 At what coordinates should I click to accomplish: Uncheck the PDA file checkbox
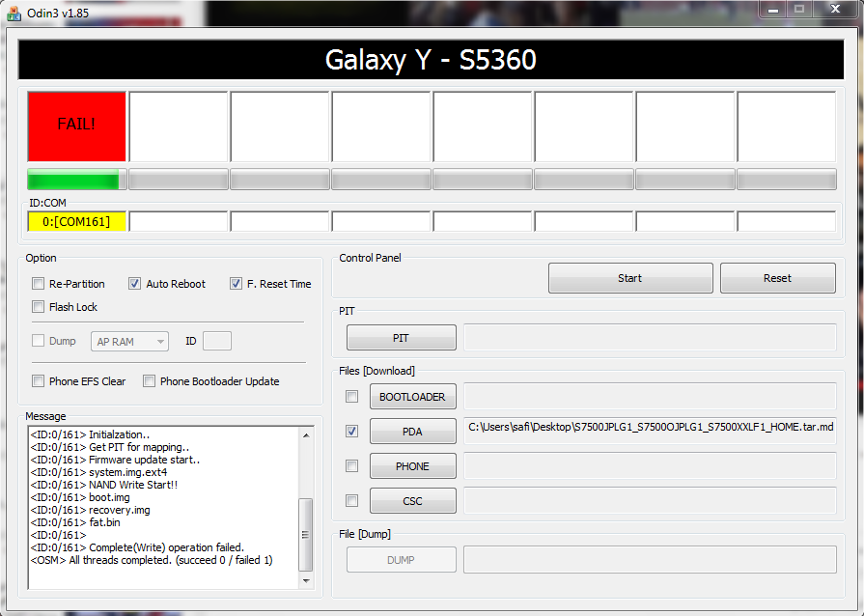coord(351,432)
